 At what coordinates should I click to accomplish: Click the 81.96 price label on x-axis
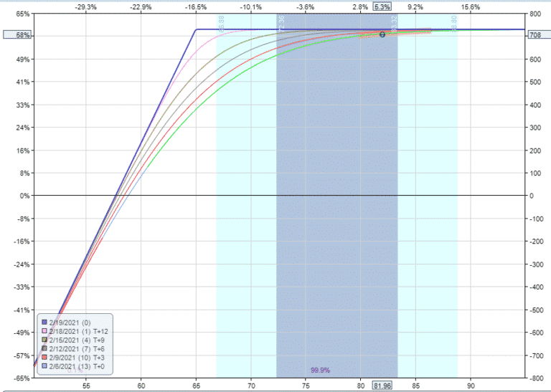[x=382, y=385]
